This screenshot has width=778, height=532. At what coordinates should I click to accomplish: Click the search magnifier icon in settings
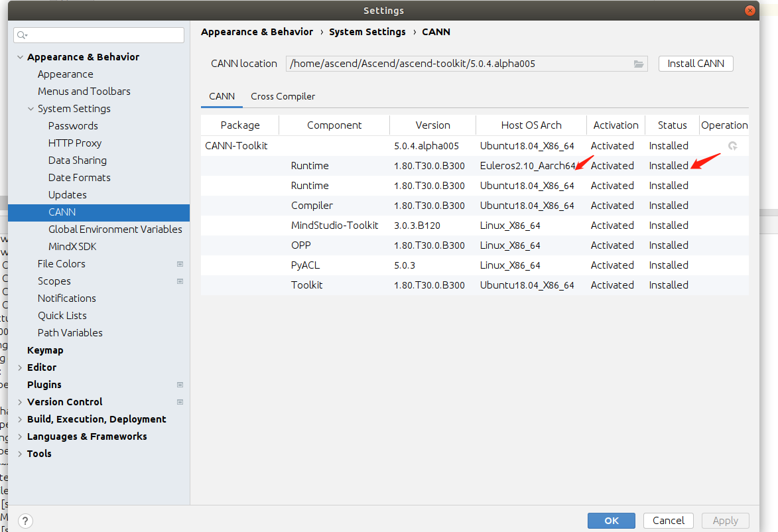pos(23,35)
